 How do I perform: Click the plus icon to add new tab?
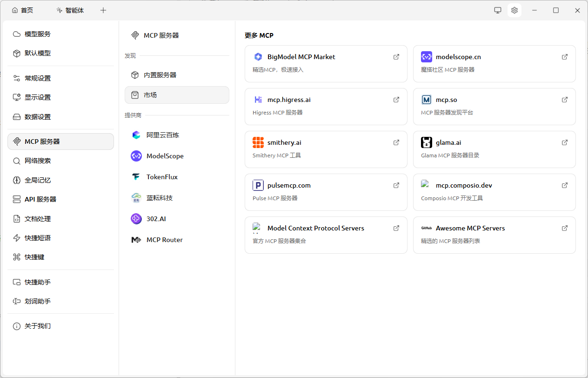103,10
